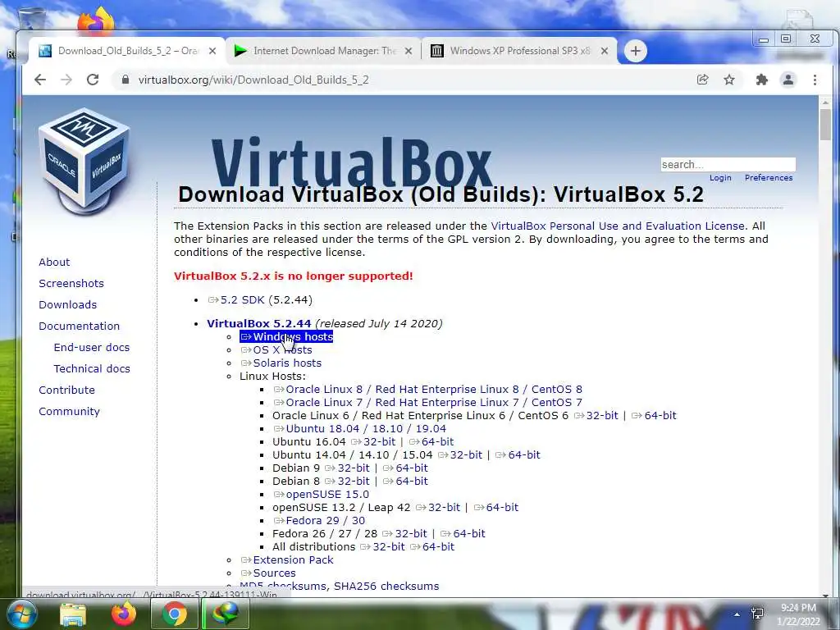
Task: Bookmark this page with the star icon
Action: tap(729, 80)
